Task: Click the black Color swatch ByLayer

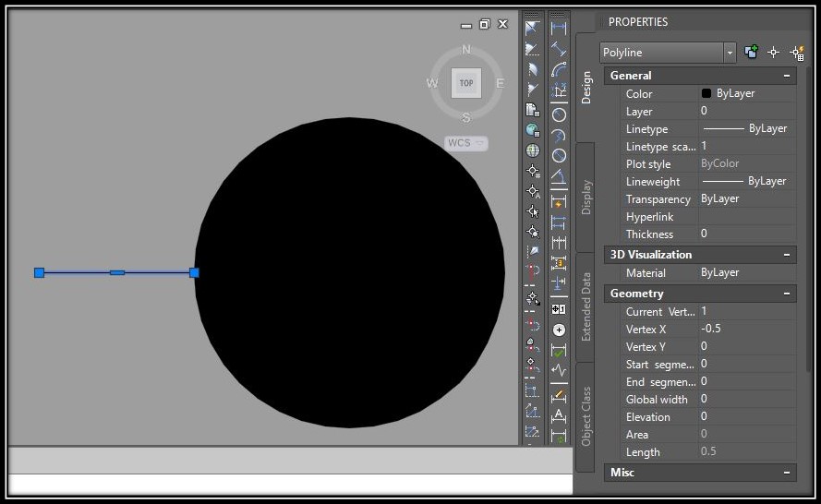Action: pyautogui.click(x=706, y=93)
